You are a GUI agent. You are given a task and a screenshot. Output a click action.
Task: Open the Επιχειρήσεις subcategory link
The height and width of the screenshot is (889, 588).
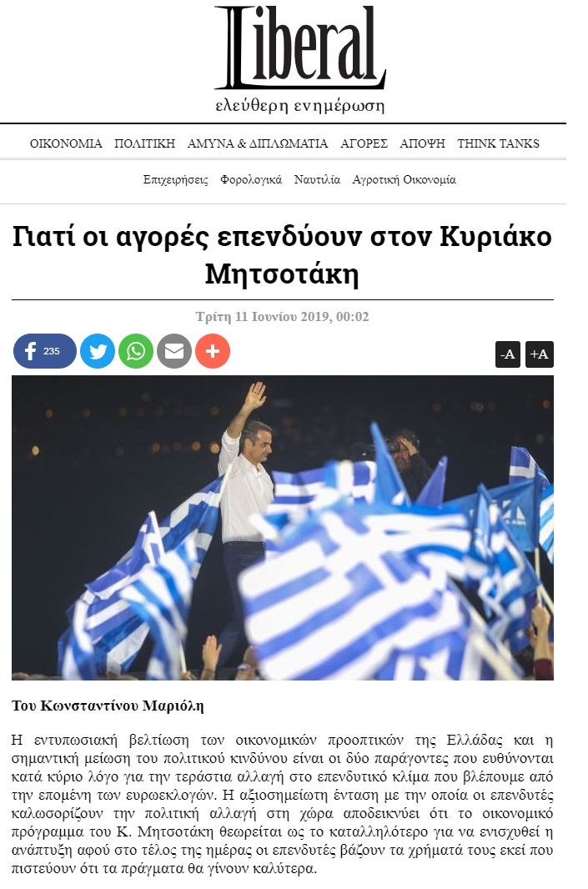coord(176,180)
